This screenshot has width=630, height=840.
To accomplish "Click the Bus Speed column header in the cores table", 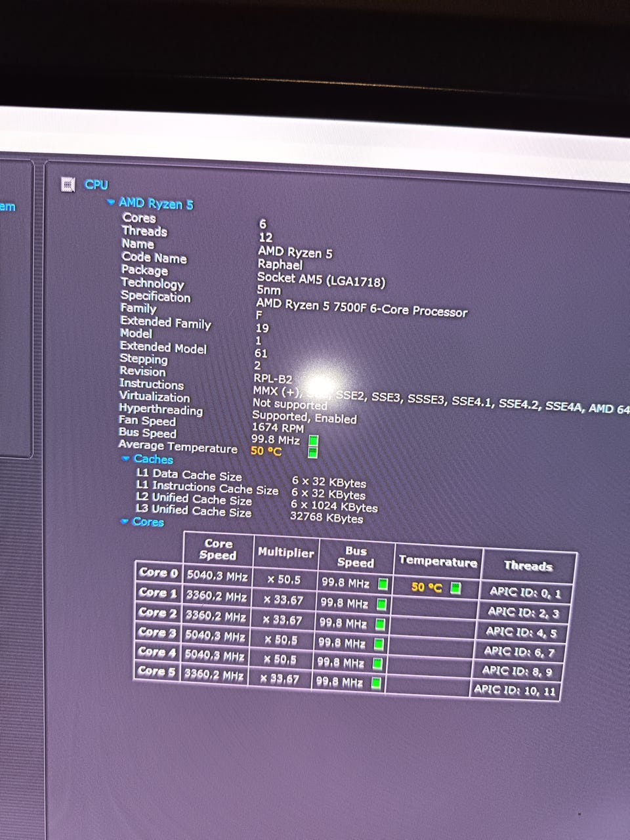I will (355, 556).
